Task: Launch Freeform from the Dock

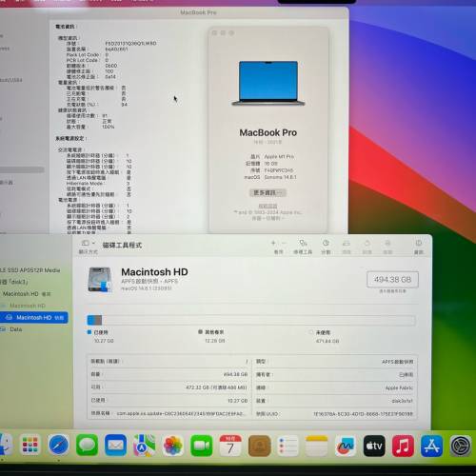Action: coord(346,446)
